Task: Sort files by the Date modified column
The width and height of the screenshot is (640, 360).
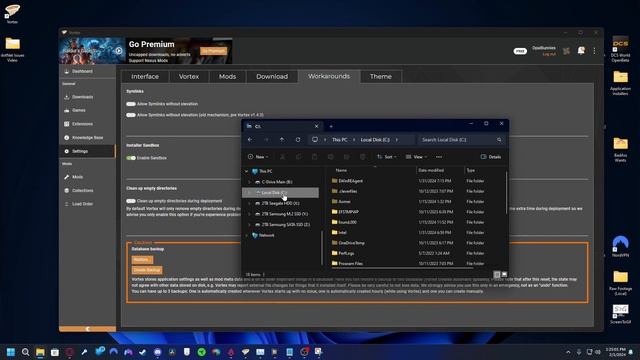Action: click(x=431, y=171)
